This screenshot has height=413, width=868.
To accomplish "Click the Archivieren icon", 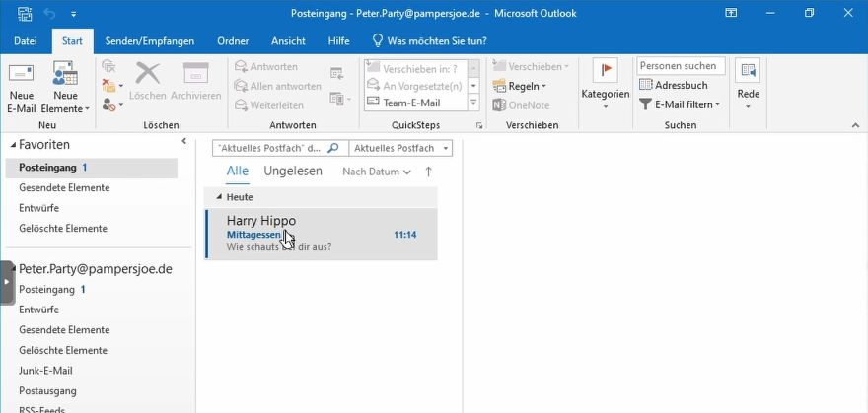I will (x=195, y=81).
